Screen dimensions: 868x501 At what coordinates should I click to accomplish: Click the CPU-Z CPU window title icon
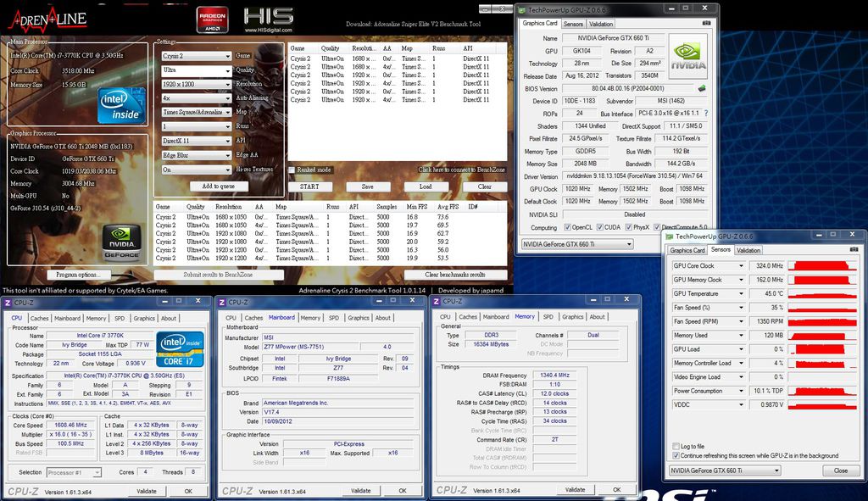pyautogui.click(x=8, y=303)
